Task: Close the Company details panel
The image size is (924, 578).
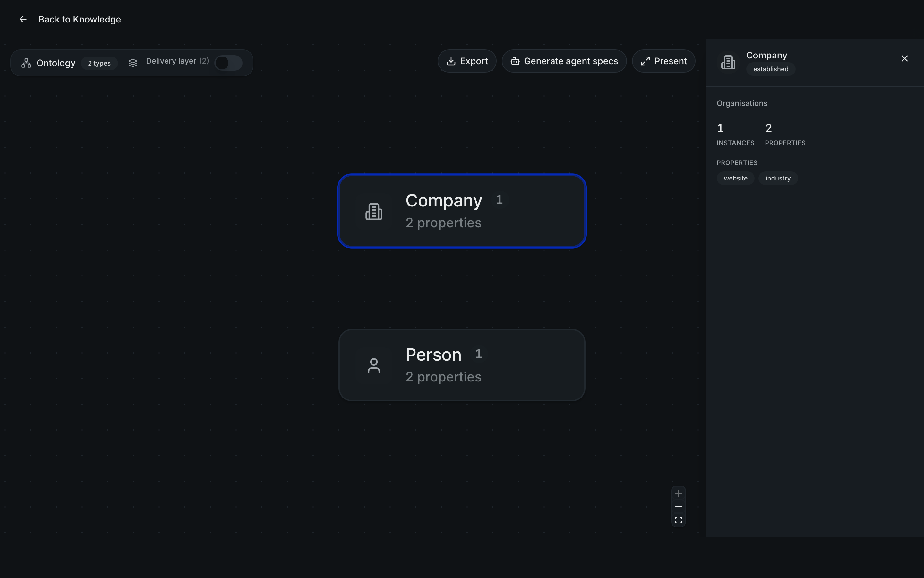Action: pyautogui.click(x=904, y=58)
